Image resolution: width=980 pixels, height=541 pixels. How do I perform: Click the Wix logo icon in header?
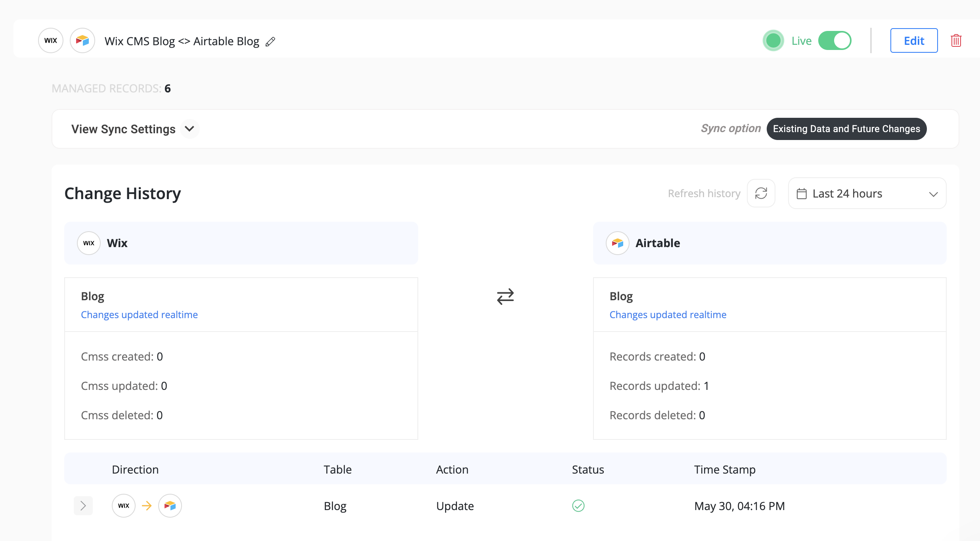[51, 40]
